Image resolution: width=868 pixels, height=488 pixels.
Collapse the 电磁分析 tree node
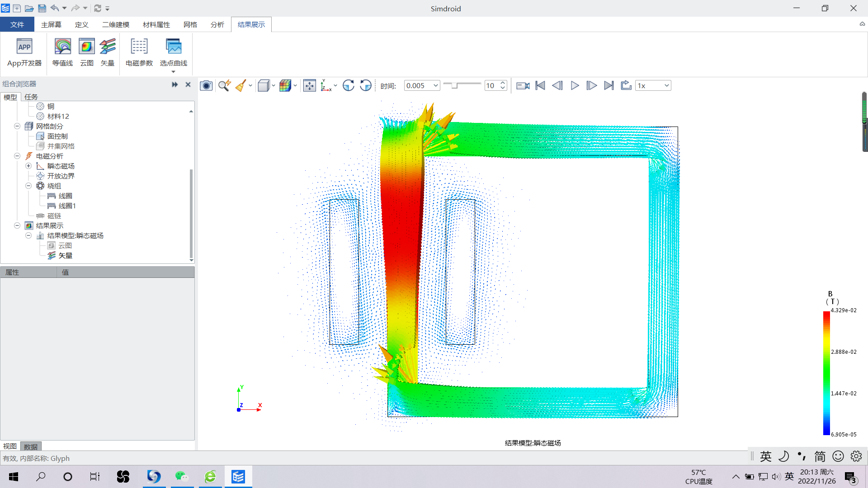pos(17,156)
